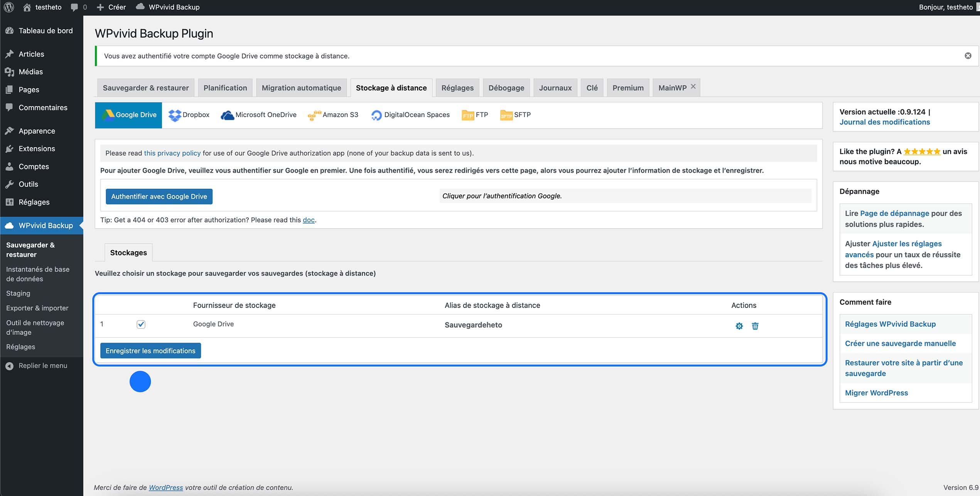The image size is (980, 496).
Task: Switch to SFTP storage provider
Action: [515, 114]
